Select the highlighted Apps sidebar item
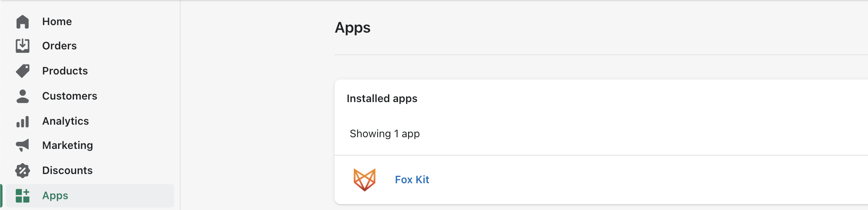868x210 pixels. click(x=90, y=195)
